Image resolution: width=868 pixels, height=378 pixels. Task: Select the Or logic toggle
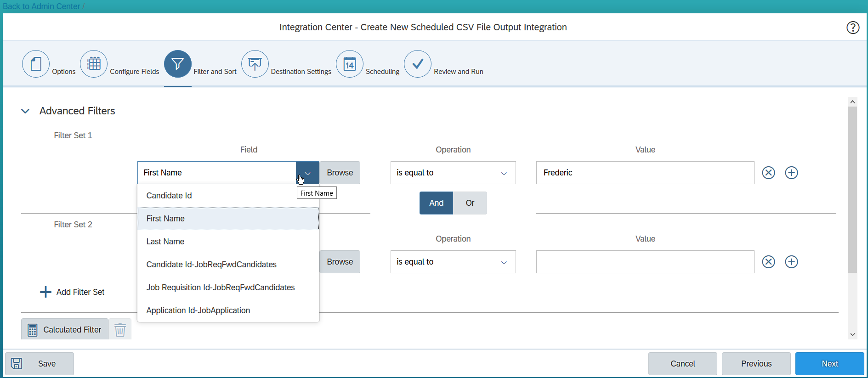[x=470, y=203]
